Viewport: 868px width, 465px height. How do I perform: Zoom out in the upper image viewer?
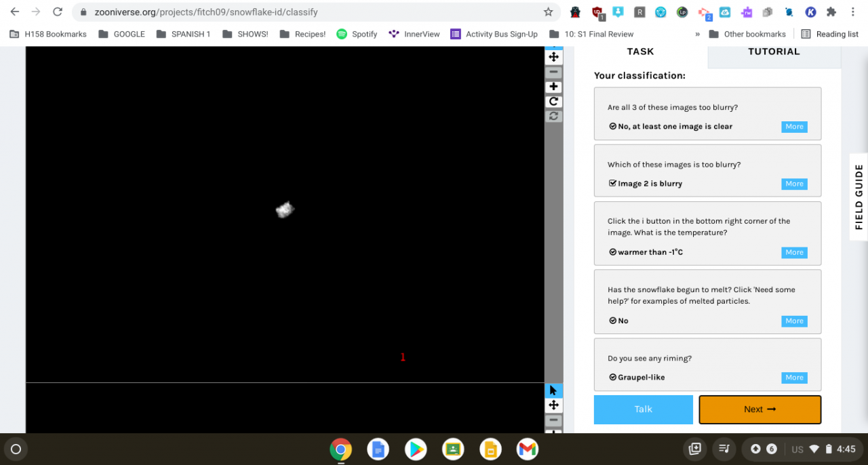tap(554, 72)
